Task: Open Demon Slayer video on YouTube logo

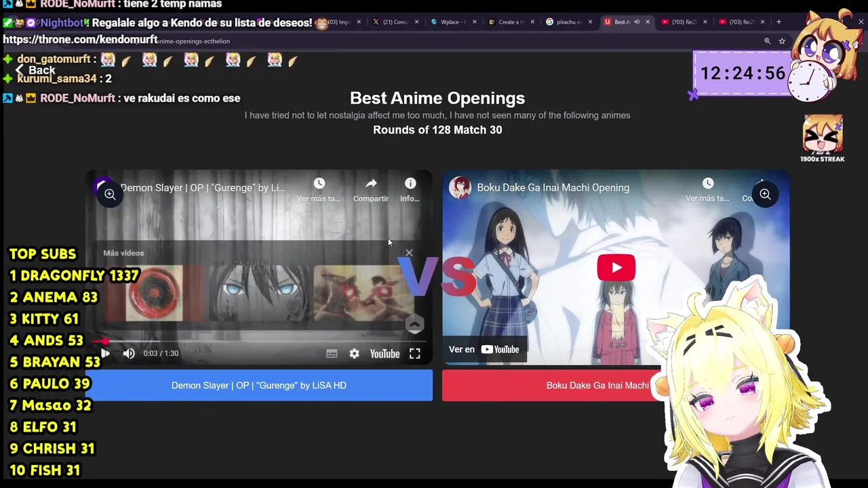Action: click(384, 353)
